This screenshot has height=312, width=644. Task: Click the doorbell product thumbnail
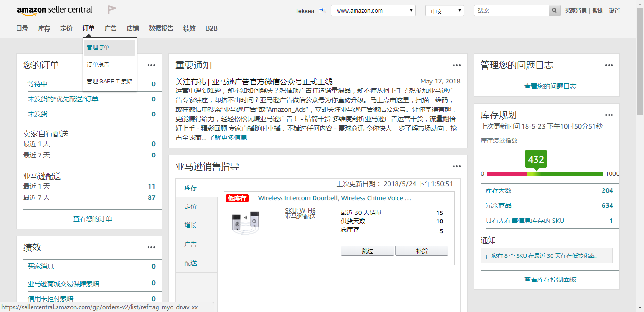pyautogui.click(x=246, y=222)
